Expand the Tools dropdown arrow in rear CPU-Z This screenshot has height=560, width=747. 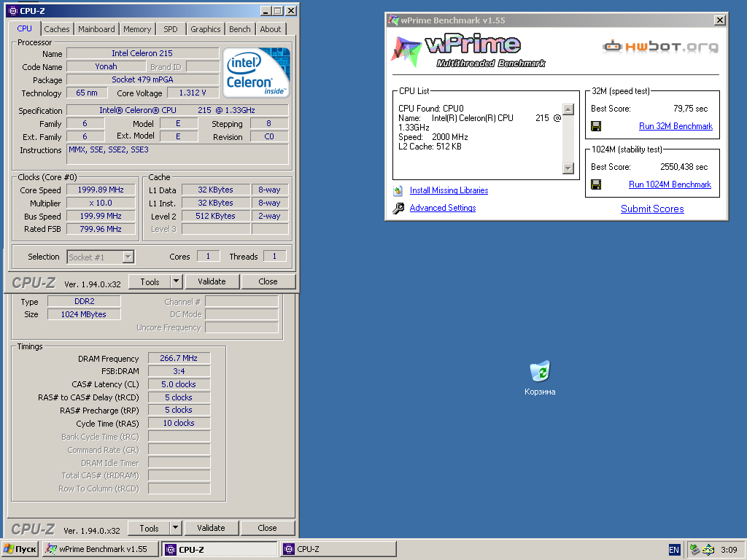point(175,528)
